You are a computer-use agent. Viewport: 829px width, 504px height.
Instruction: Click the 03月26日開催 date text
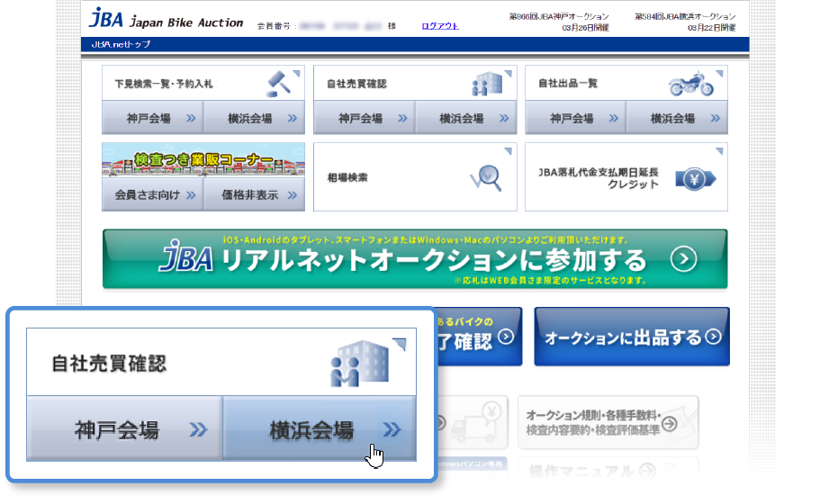pos(585,28)
